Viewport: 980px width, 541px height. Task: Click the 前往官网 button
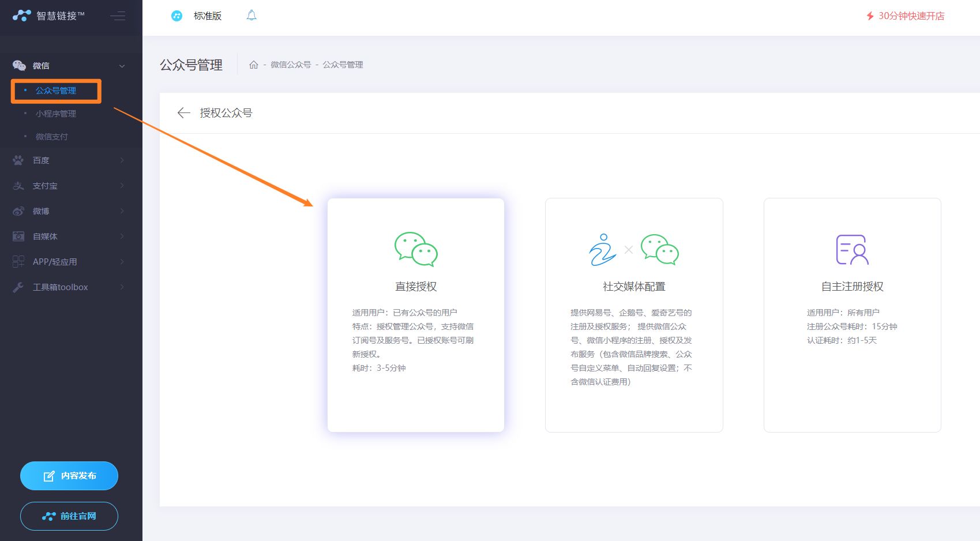69,516
